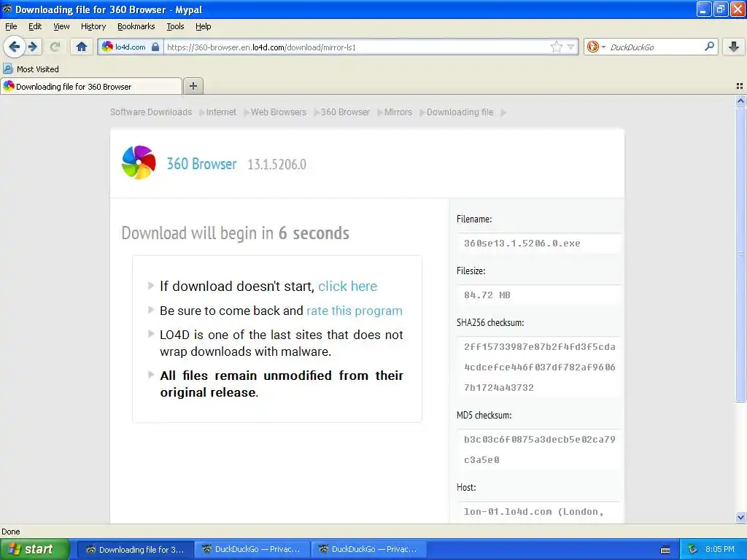This screenshot has width=747, height=560.
Task: Click the DuckDuckGo search field
Action: 655,47
